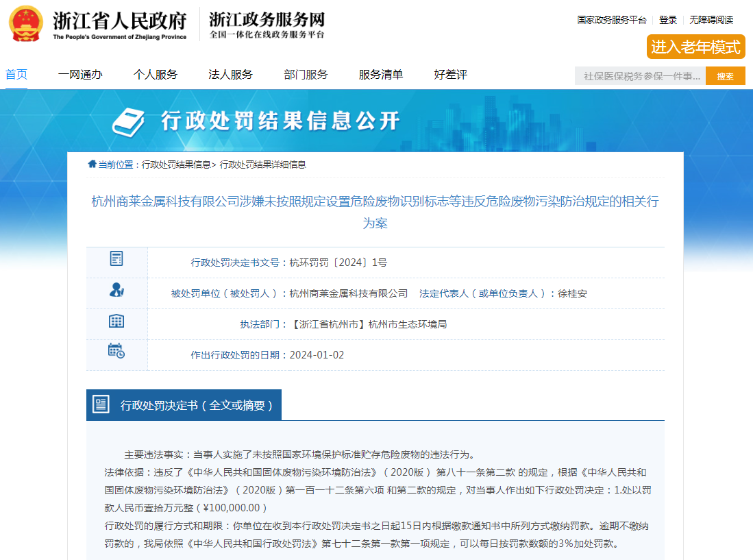The height and width of the screenshot is (560, 753).
Task: Focus the 社保医保税务 search field
Action: [640, 76]
